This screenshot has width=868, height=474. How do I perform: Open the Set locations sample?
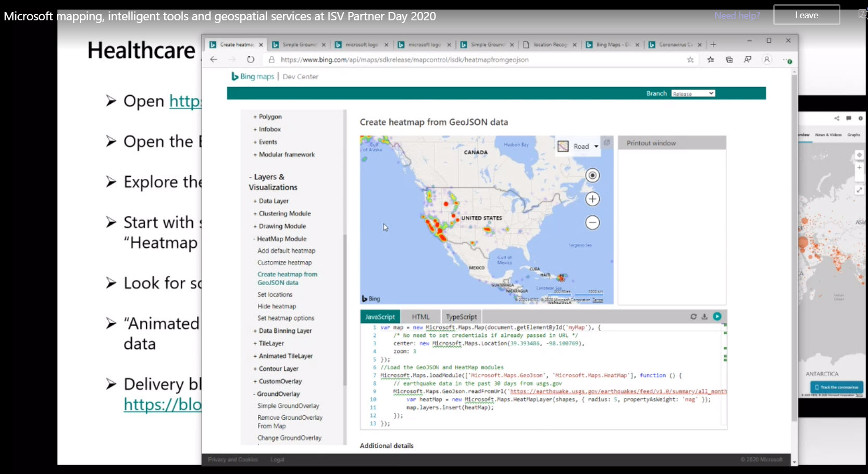[x=275, y=295]
